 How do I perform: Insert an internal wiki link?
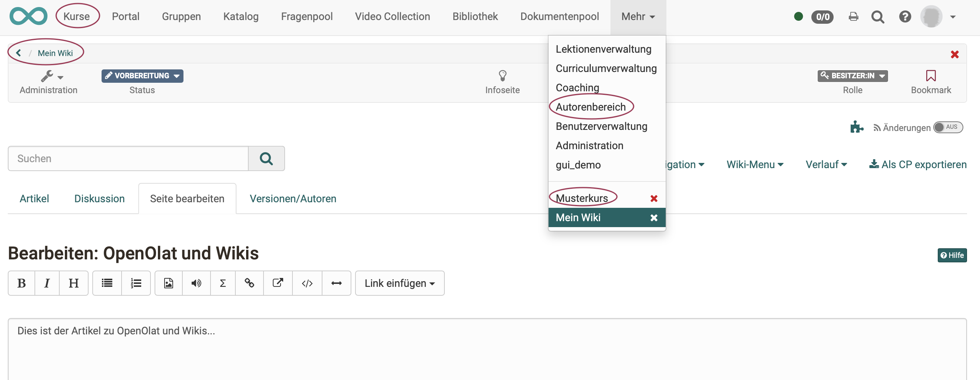[249, 283]
